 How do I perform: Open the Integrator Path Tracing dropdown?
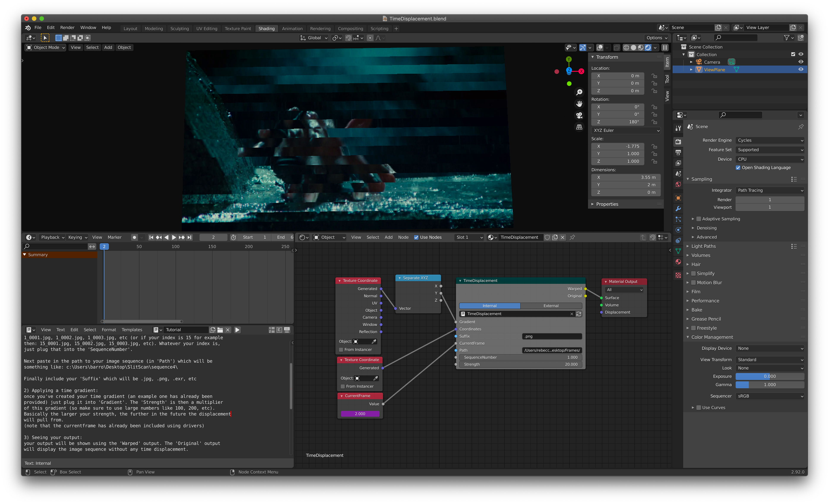[770, 190]
